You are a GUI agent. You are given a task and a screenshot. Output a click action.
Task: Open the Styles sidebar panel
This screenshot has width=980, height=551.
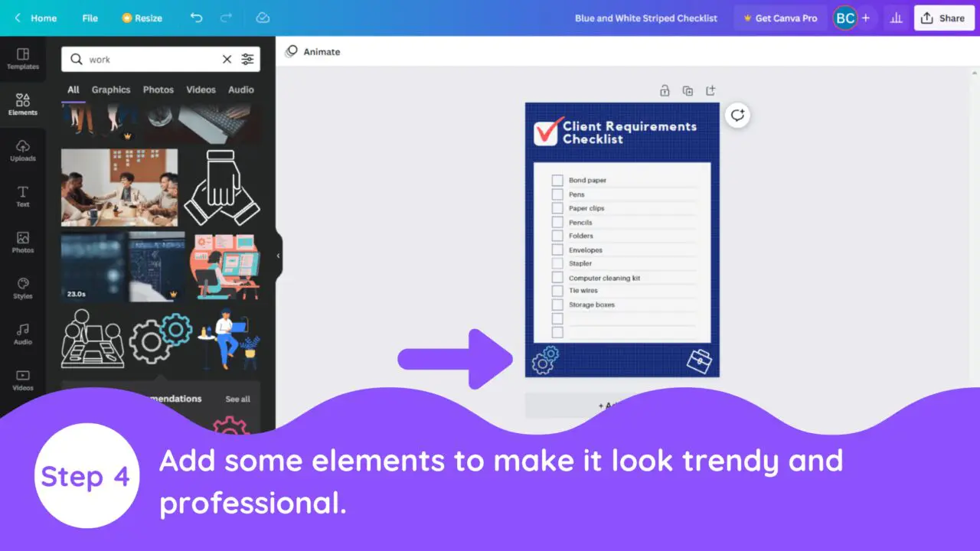click(23, 289)
